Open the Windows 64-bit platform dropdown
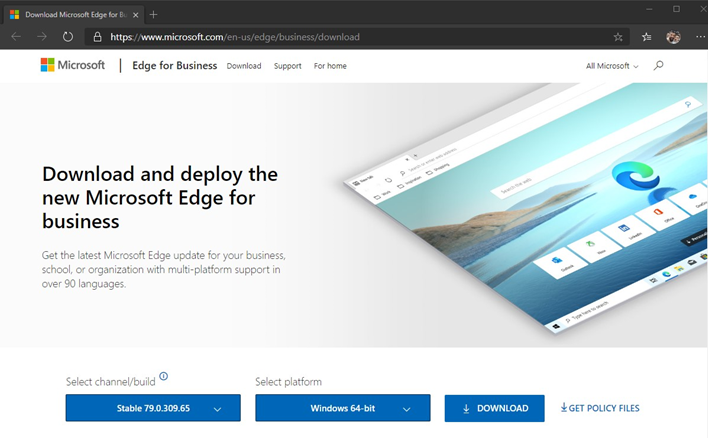 343,408
